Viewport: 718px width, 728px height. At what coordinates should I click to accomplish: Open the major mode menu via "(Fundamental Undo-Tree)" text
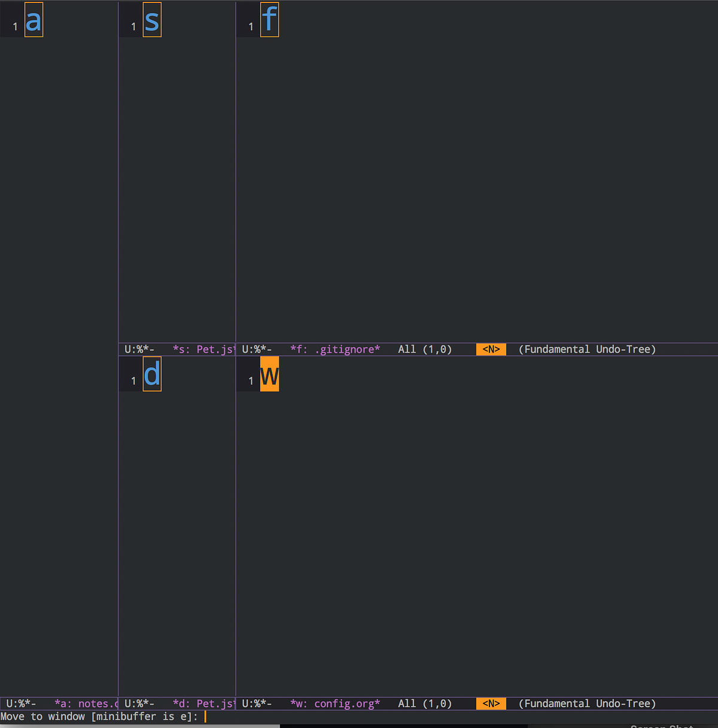point(587,349)
